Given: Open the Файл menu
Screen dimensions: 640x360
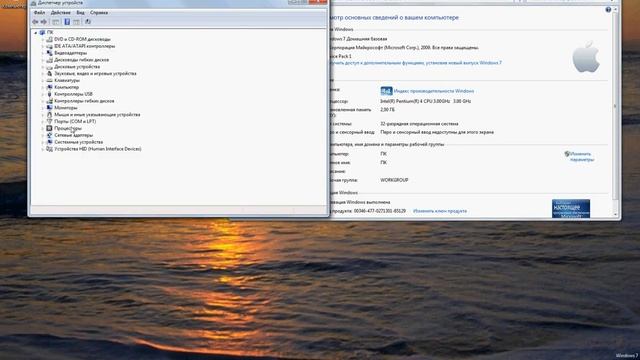Looking at the screenshot, I should [x=40, y=13].
